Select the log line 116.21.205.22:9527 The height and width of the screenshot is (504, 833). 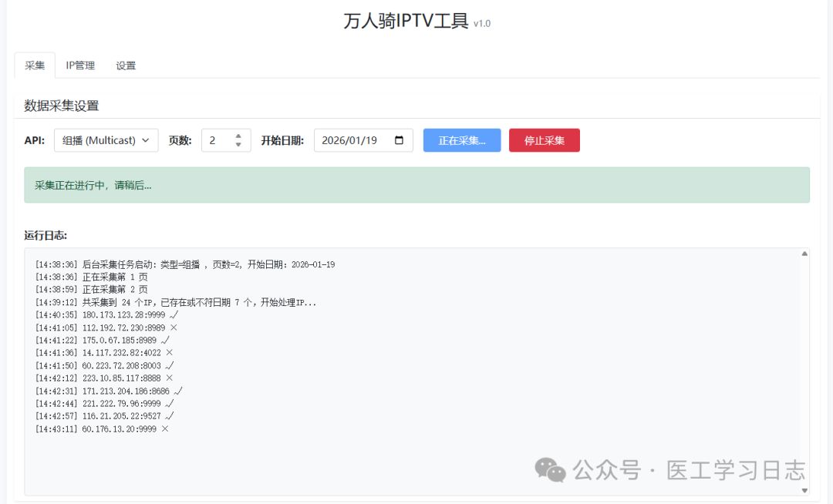[105, 416]
